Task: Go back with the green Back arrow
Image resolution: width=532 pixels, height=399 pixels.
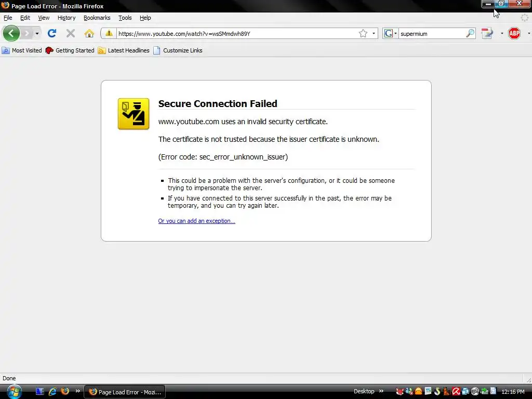Action: 11,33
